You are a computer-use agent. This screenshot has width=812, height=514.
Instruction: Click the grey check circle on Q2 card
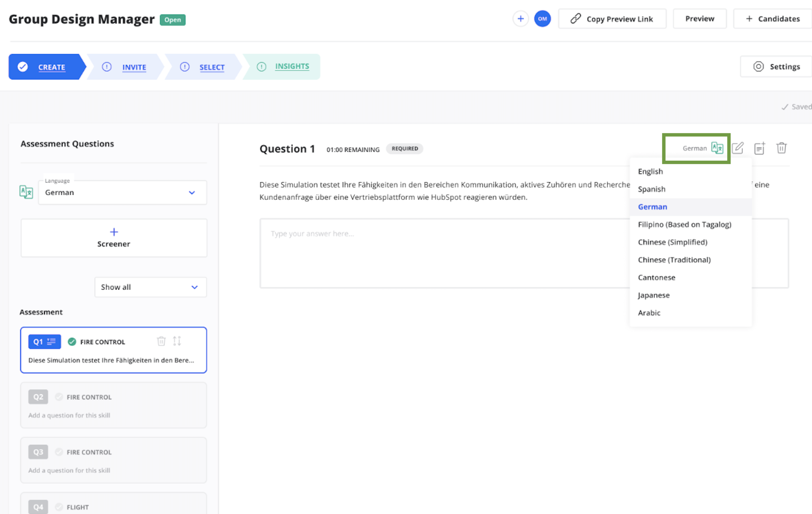click(59, 397)
